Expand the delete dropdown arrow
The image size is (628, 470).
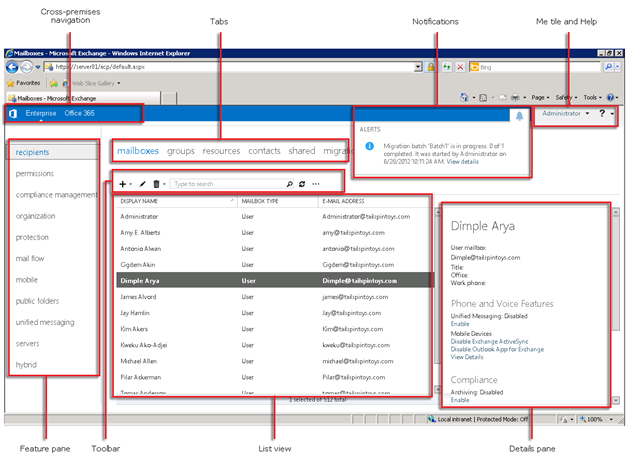tap(164, 184)
